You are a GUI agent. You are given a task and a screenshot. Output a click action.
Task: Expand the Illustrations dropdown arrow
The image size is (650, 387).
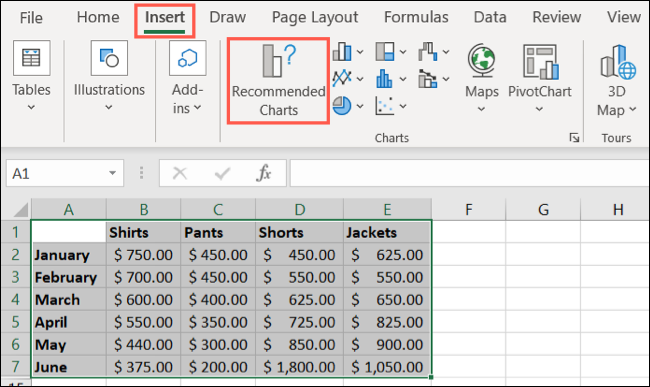(x=109, y=107)
